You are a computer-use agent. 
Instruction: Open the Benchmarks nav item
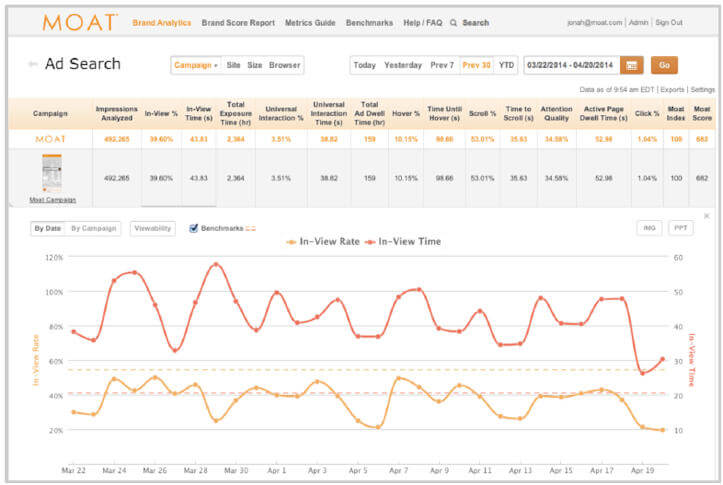coord(369,23)
